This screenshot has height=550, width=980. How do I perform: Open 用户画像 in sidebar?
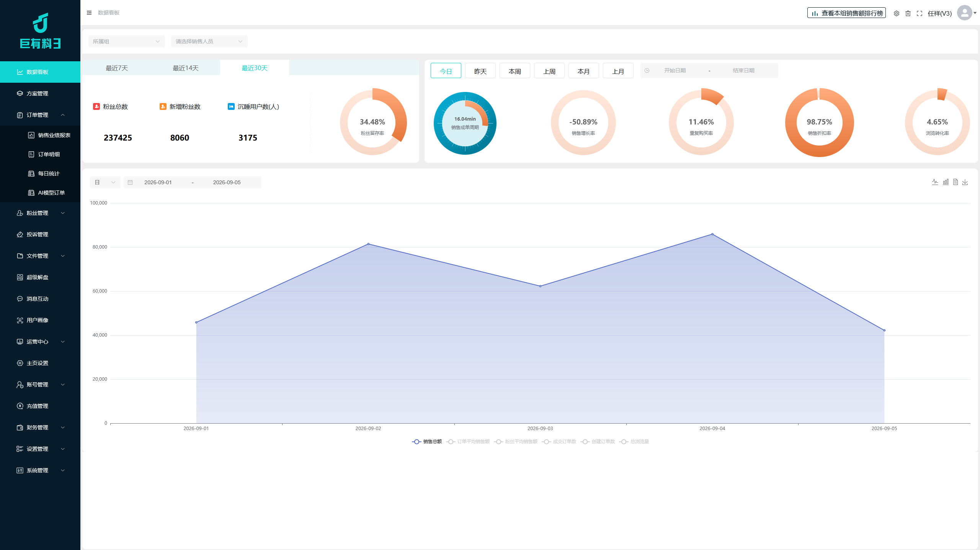pyautogui.click(x=40, y=320)
